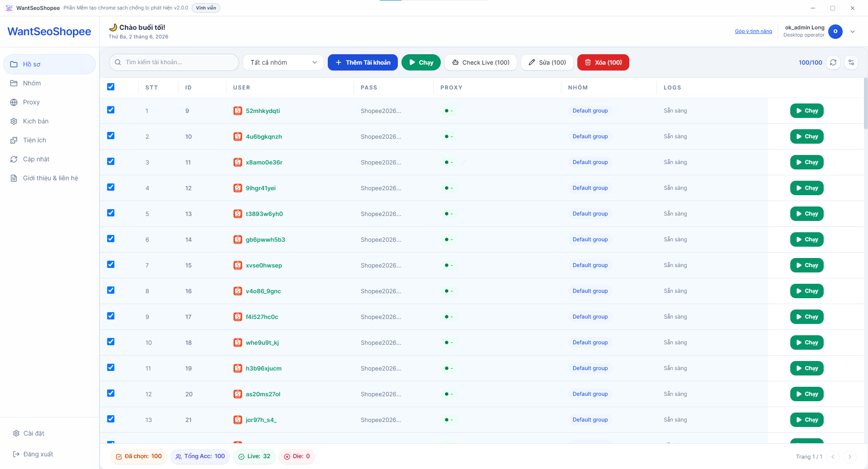Open Giới thiệu & liên hệ page
868x469 pixels.
pyautogui.click(x=50, y=178)
